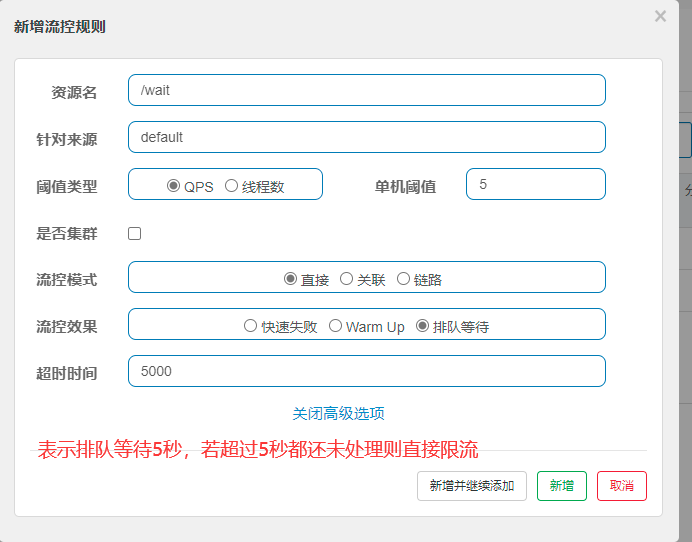
Task: Focus the 针对来源 field containing default
Action: pos(366,137)
